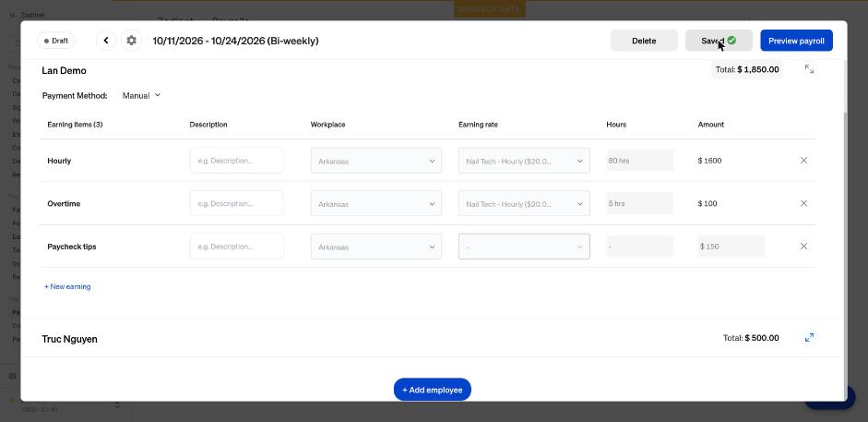Click the + New earning link
This screenshot has height=422, width=868.
click(x=67, y=286)
